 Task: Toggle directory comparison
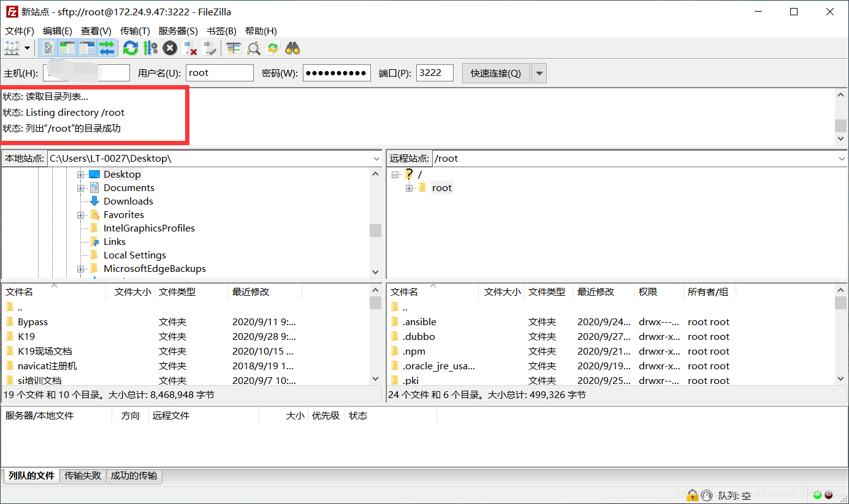point(253,48)
